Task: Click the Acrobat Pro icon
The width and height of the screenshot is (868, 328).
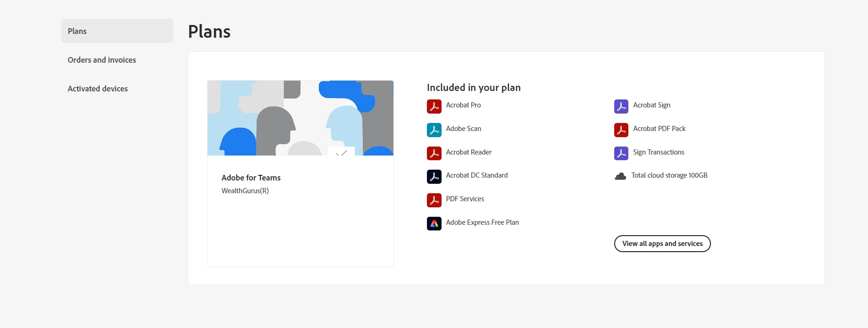Action: coord(434,107)
